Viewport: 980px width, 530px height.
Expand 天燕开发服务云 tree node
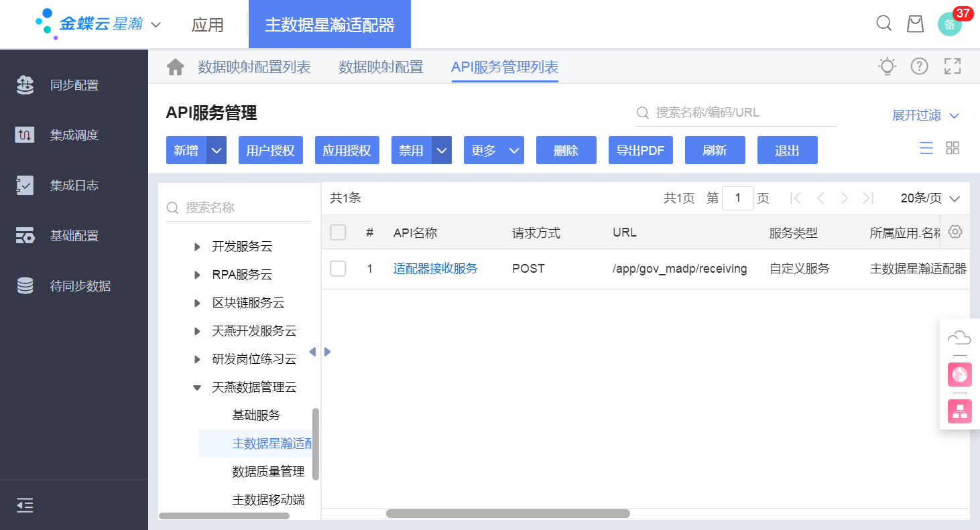tap(197, 331)
